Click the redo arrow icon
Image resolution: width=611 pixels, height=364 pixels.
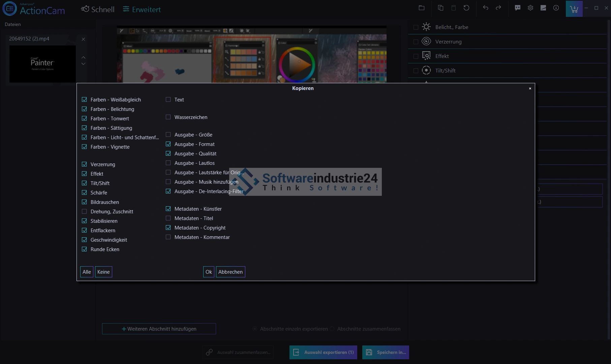tap(498, 8)
